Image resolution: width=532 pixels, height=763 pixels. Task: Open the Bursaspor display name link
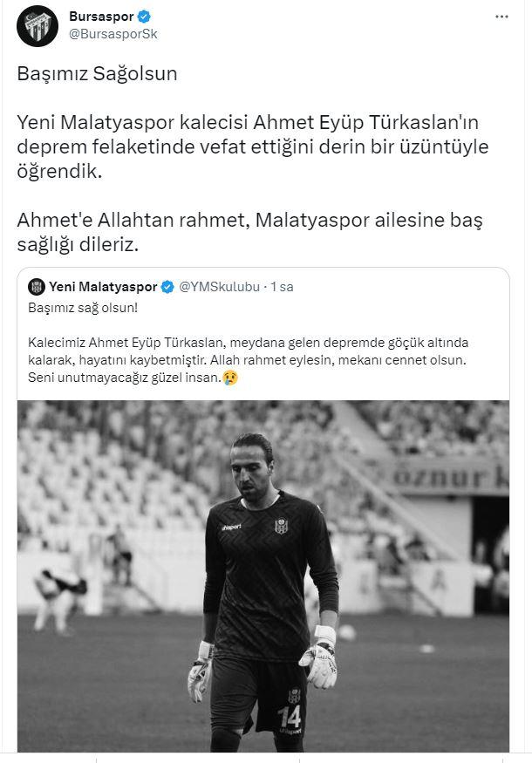(101, 17)
